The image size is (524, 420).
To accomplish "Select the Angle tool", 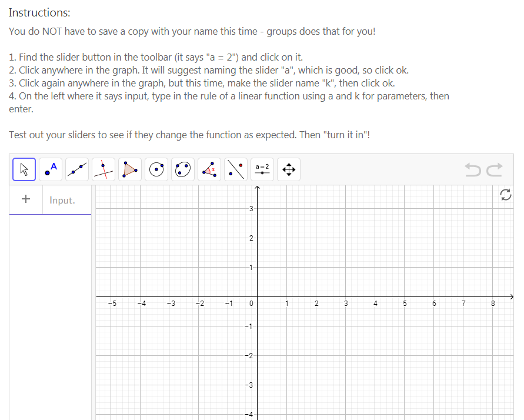I will [x=209, y=169].
